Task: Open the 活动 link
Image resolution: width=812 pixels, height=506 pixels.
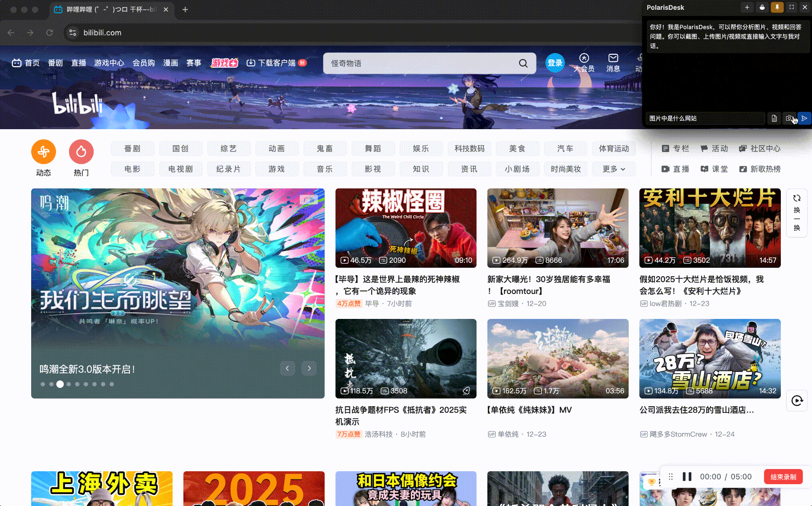Action: pyautogui.click(x=714, y=149)
